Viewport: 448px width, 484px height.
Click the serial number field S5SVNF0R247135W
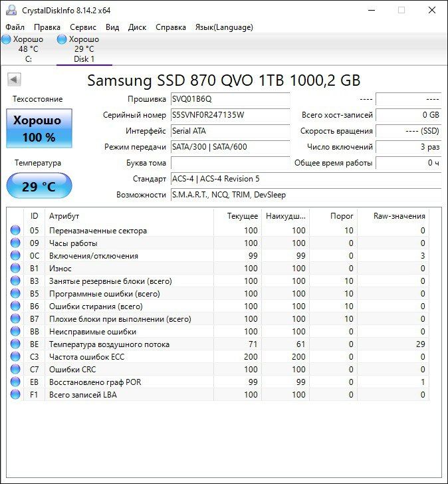[x=230, y=115]
